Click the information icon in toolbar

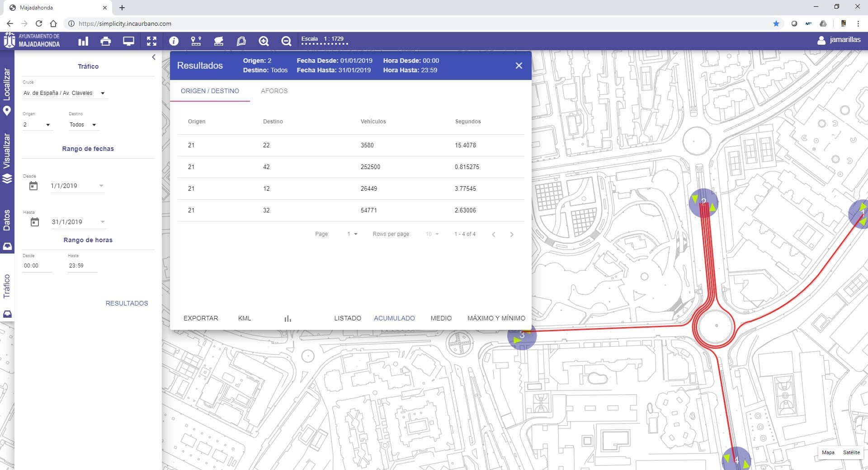pyautogui.click(x=174, y=42)
